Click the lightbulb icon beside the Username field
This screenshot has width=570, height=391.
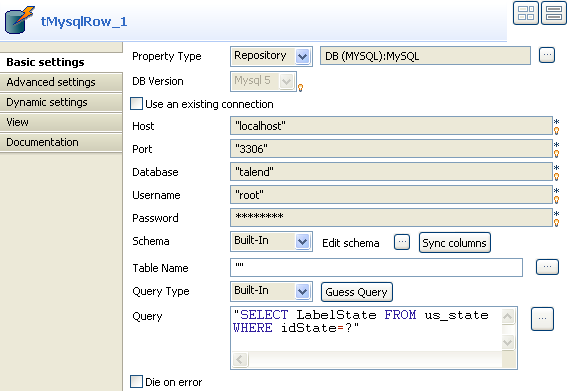tap(557, 200)
